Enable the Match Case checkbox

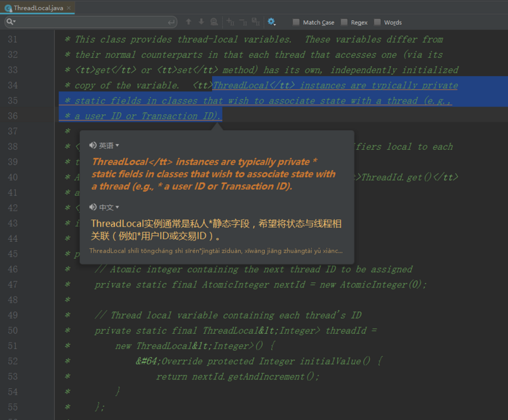pyautogui.click(x=296, y=22)
